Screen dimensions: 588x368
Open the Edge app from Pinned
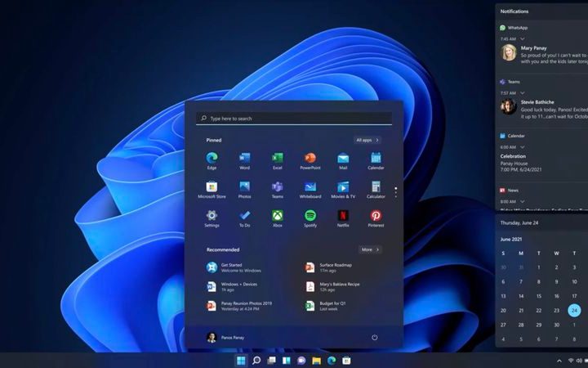click(212, 161)
